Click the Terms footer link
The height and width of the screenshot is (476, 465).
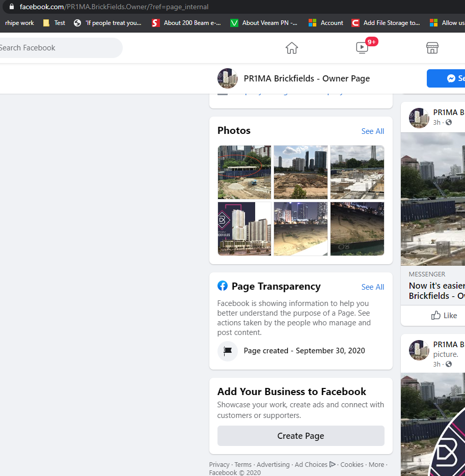[x=243, y=464]
